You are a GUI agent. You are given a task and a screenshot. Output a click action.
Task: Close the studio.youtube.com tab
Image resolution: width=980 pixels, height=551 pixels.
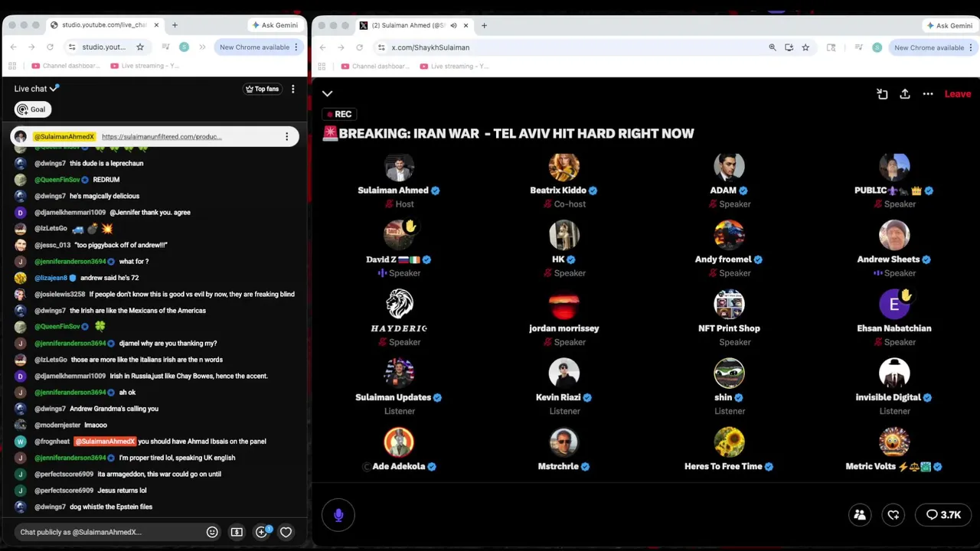156,25
